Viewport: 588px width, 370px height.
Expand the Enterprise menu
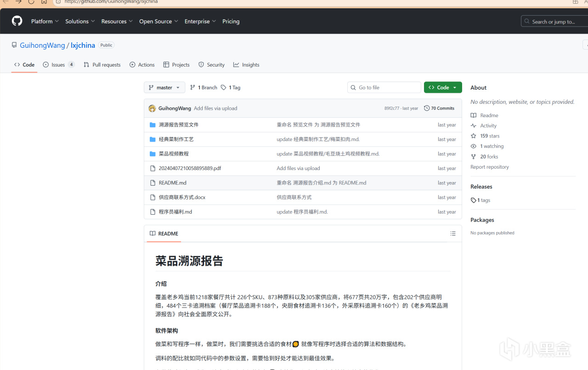[201, 21]
